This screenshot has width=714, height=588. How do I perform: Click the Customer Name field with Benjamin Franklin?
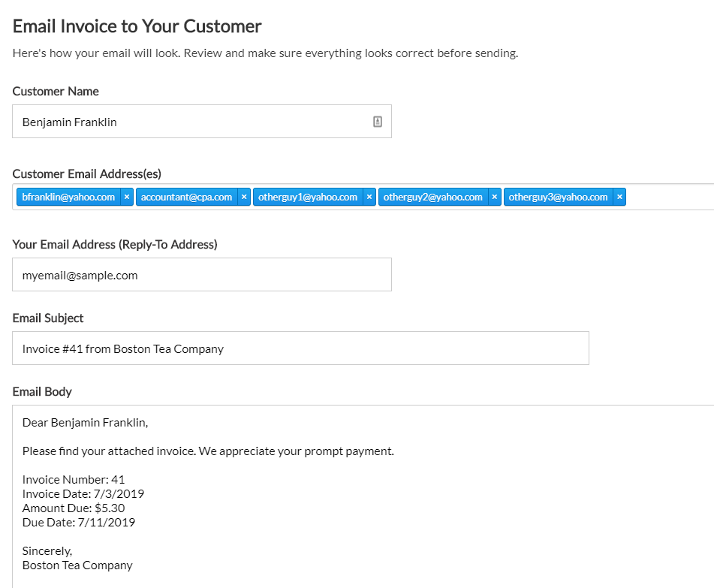click(x=202, y=122)
